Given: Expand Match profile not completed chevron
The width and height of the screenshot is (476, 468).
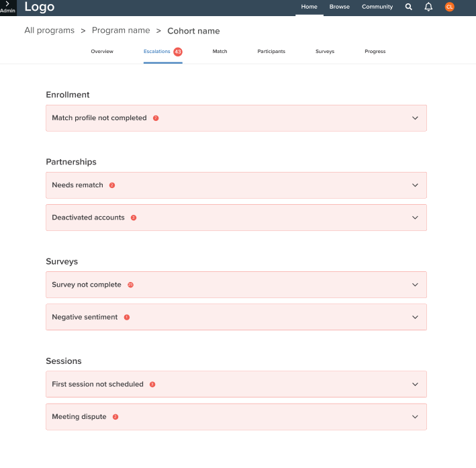Looking at the screenshot, I should click(415, 118).
